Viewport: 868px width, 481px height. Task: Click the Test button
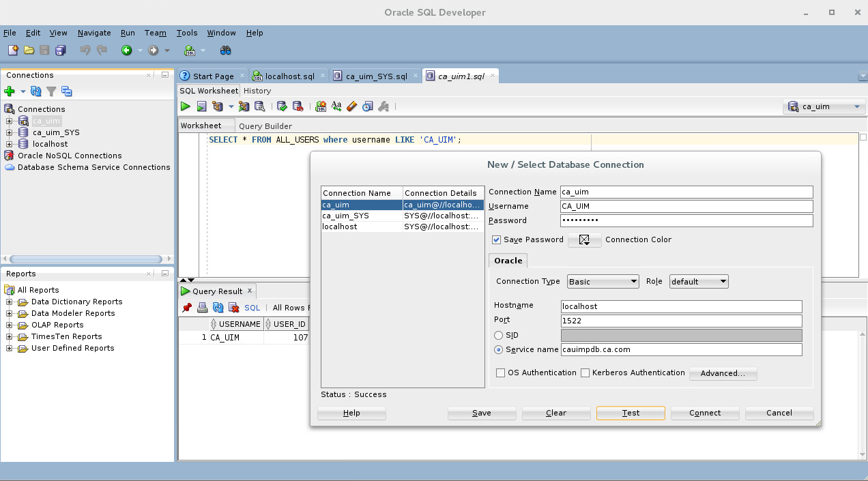click(630, 413)
